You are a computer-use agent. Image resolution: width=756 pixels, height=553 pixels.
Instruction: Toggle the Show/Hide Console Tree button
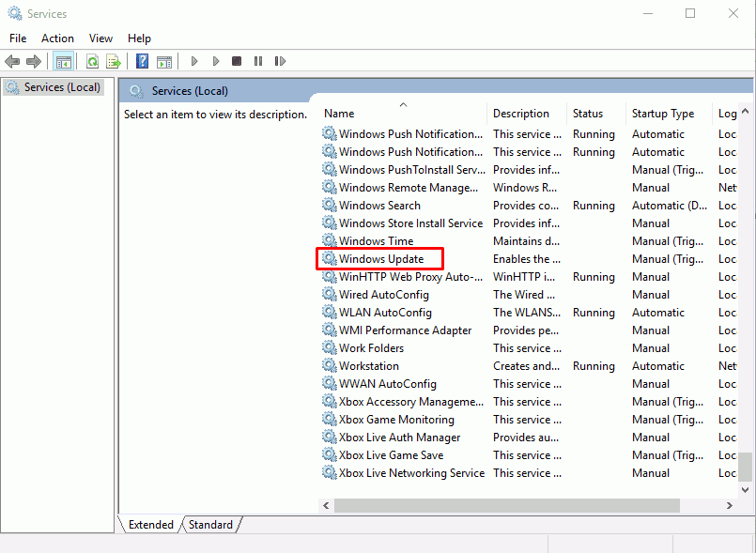tap(64, 61)
